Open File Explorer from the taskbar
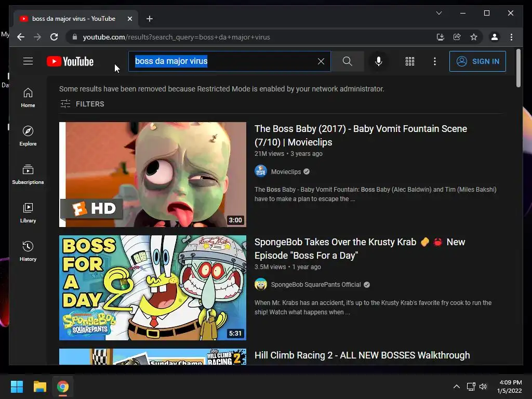Image resolution: width=532 pixels, height=399 pixels. pos(39,387)
